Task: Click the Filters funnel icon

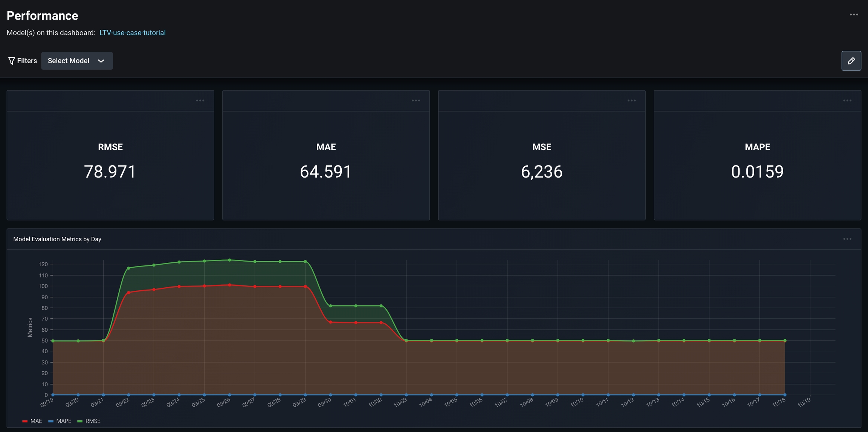Action: click(x=12, y=61)
